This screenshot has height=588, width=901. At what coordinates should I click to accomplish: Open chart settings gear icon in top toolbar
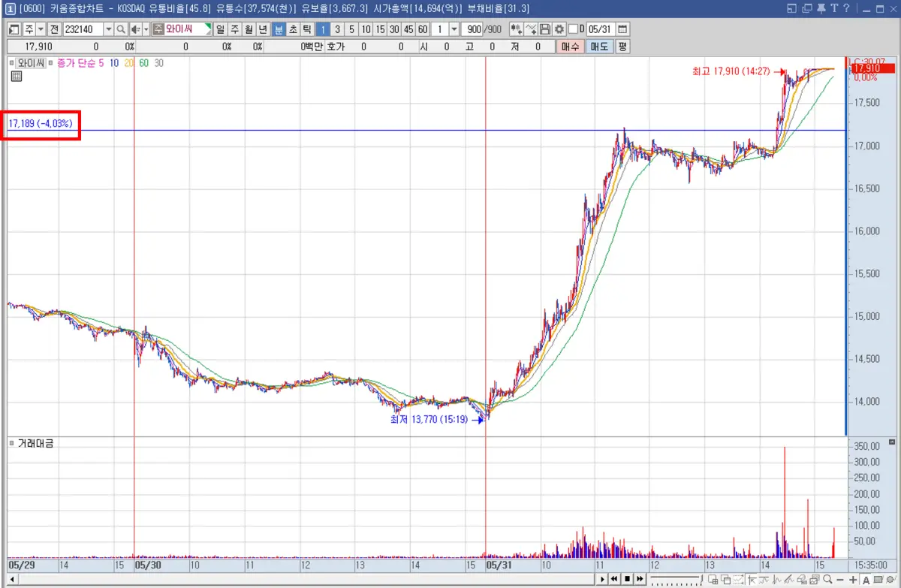pyautogui.click(x=559, y=29)
